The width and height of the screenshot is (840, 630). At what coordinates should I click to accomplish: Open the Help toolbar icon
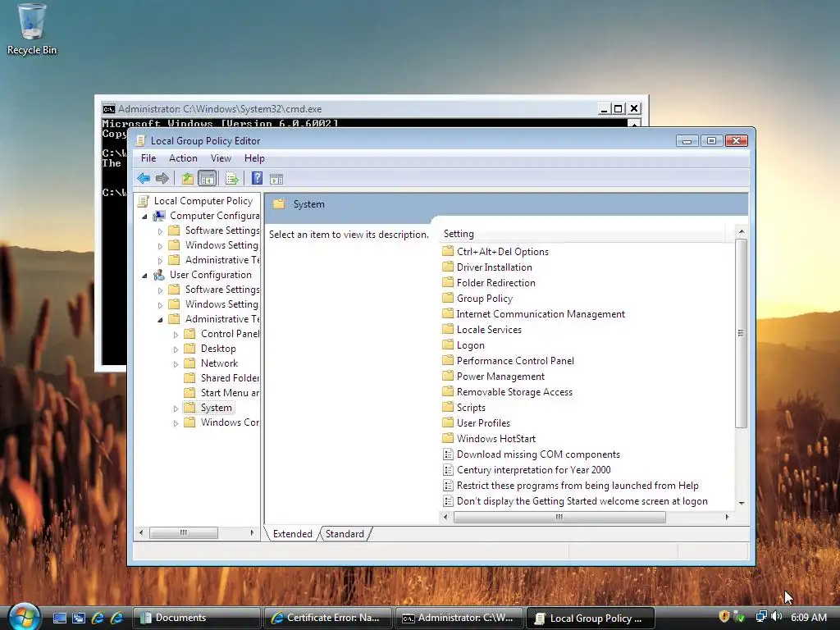coord(257,178)
